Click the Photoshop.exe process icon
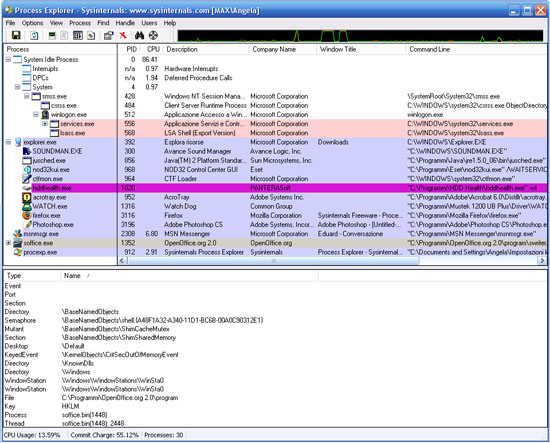 [27, 224]
